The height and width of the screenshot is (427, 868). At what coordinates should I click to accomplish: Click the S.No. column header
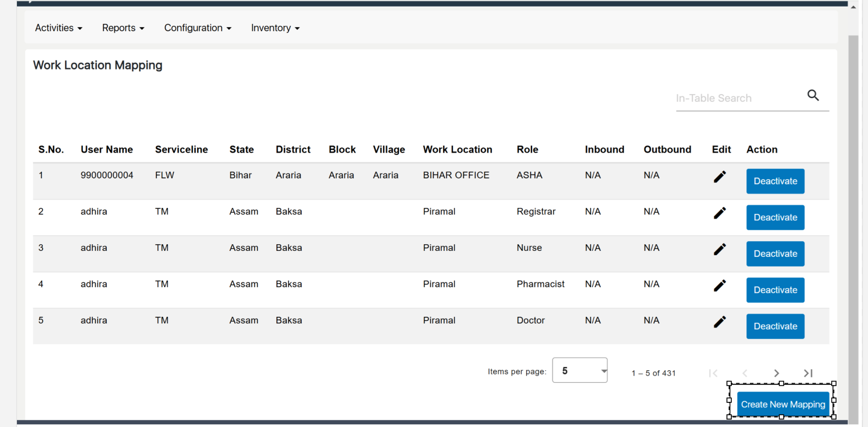(51, 149)
